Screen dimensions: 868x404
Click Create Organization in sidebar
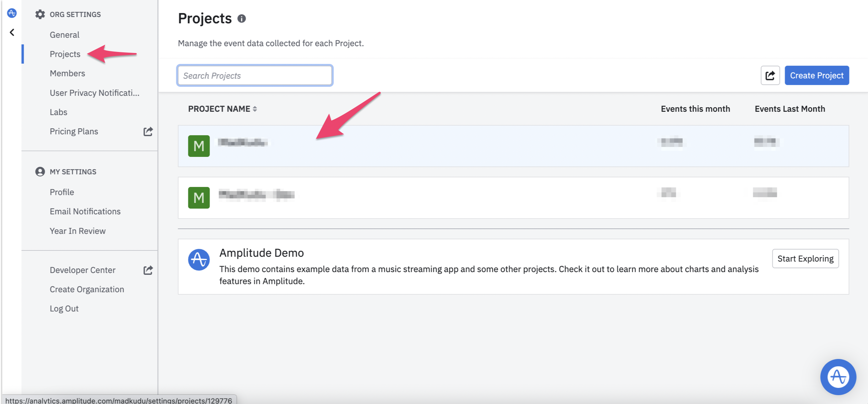pyautogui.click(x=87, y=289)
